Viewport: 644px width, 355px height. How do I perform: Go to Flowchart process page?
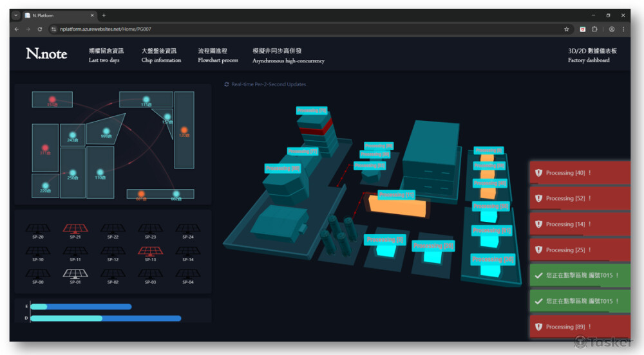218,55
